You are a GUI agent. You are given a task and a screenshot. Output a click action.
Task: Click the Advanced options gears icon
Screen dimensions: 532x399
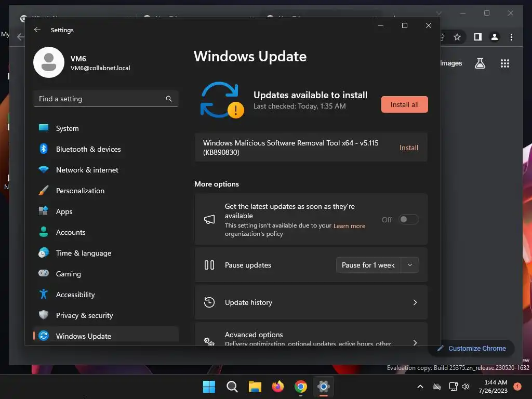tap(209, 341)
